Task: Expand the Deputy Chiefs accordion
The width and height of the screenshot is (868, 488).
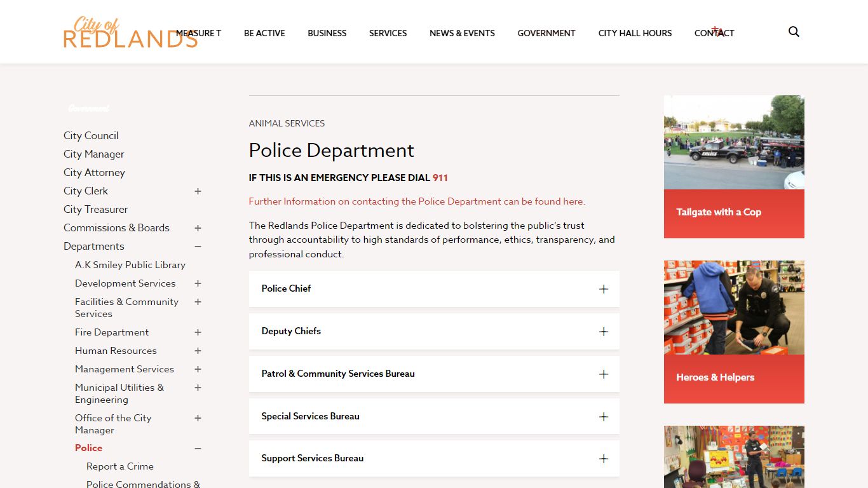Action: point(434,331)
